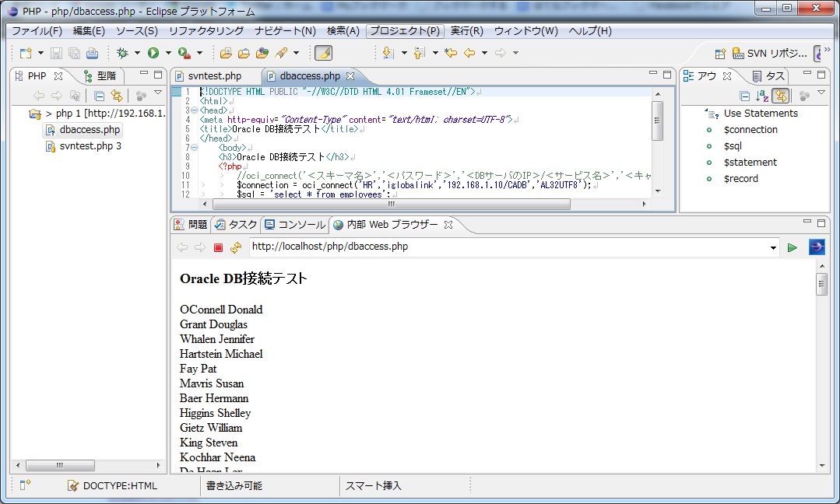Screen dimensions: 840x504
Task: Click the Save icon in main toolbar
Action: click(56, 53)
